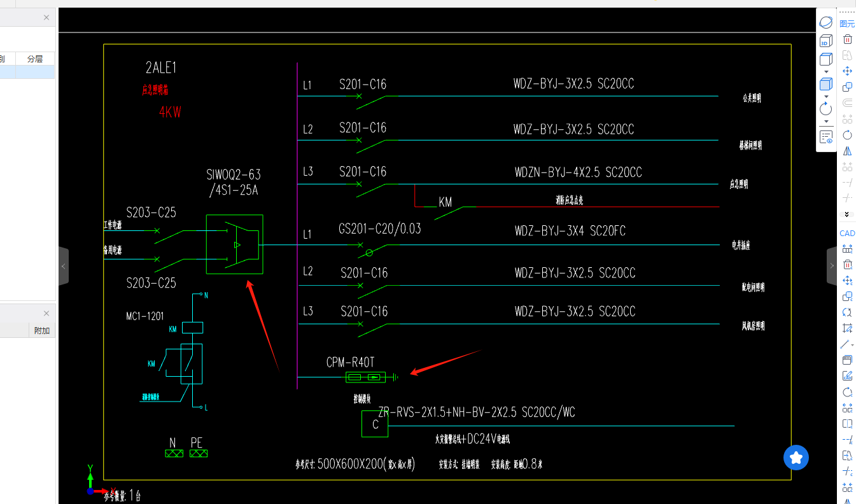Click the blue star favorites button
This screenshot has height=504, width=856.
tap(796, 457)
